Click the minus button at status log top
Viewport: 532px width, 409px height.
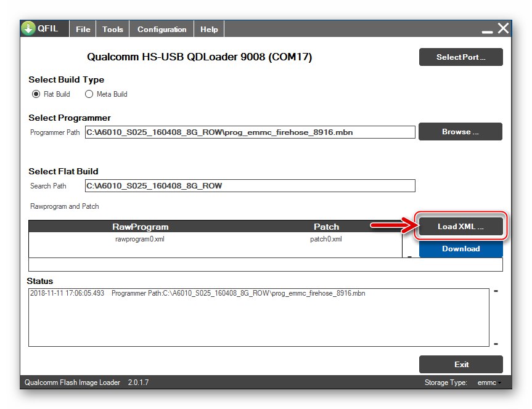point(496,291)
